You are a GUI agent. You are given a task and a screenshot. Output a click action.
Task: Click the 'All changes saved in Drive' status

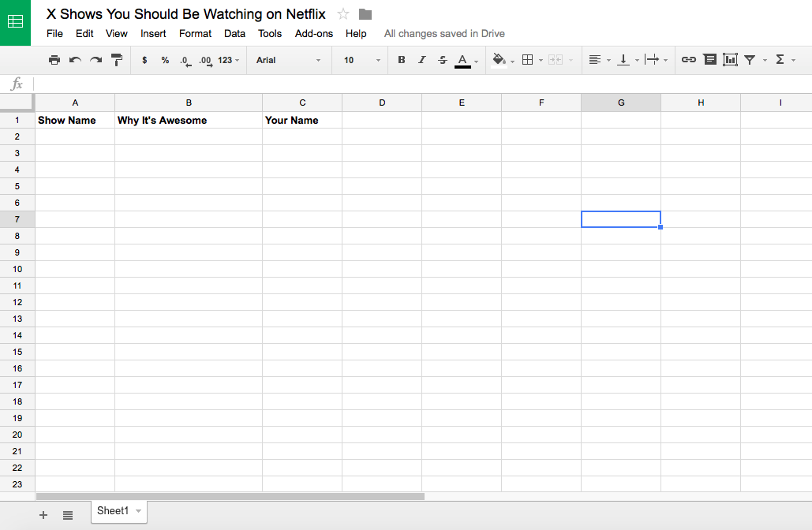point(444,34)
